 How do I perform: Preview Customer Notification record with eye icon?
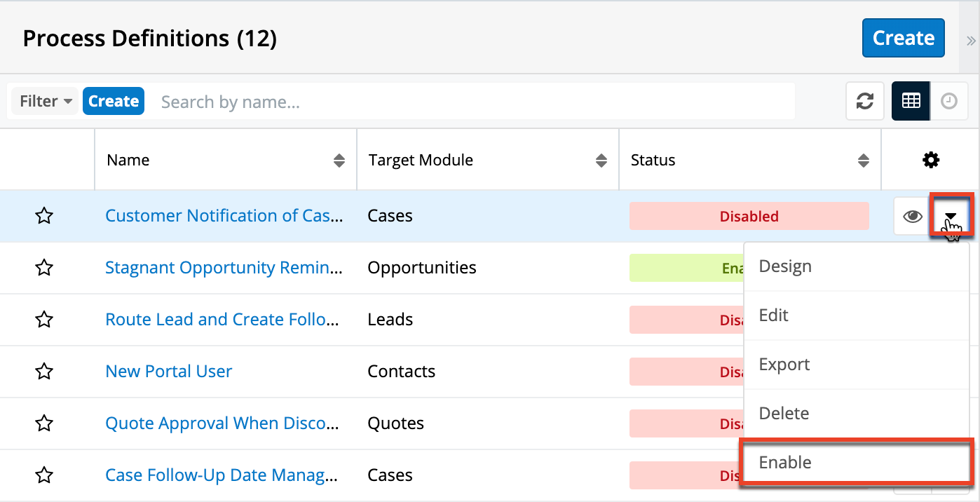click(912, 216)
